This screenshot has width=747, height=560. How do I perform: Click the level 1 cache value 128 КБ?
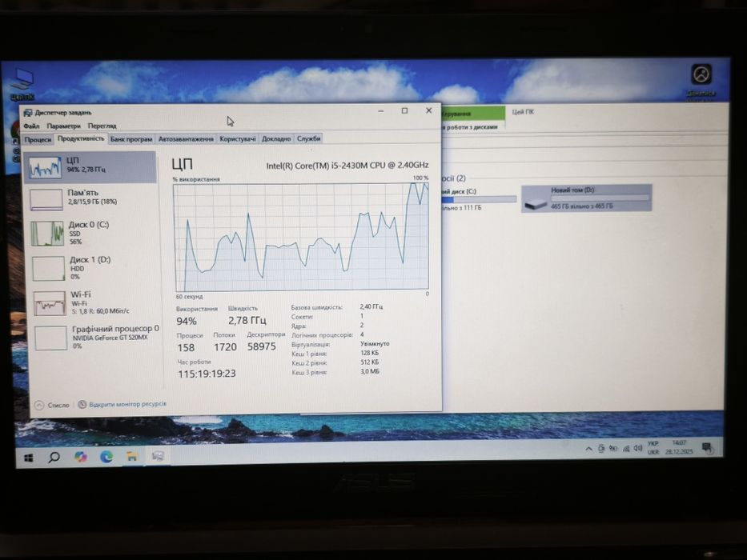point(370,353)
